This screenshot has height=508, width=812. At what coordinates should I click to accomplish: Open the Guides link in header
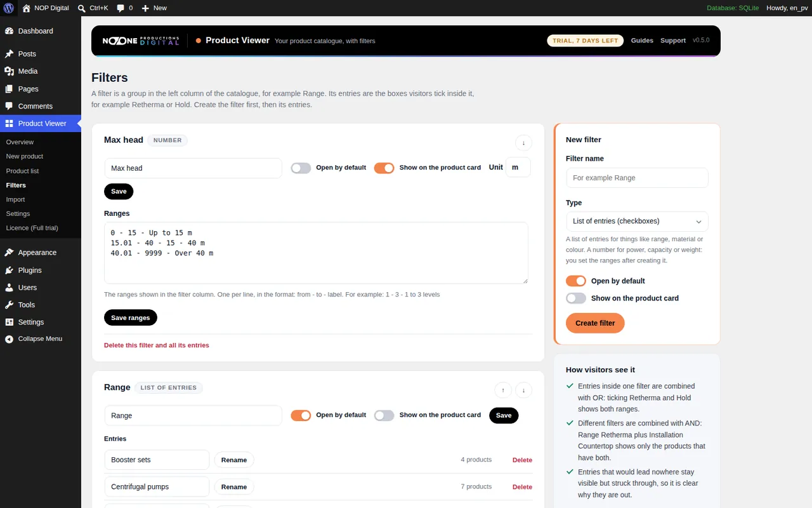point(642,41)
